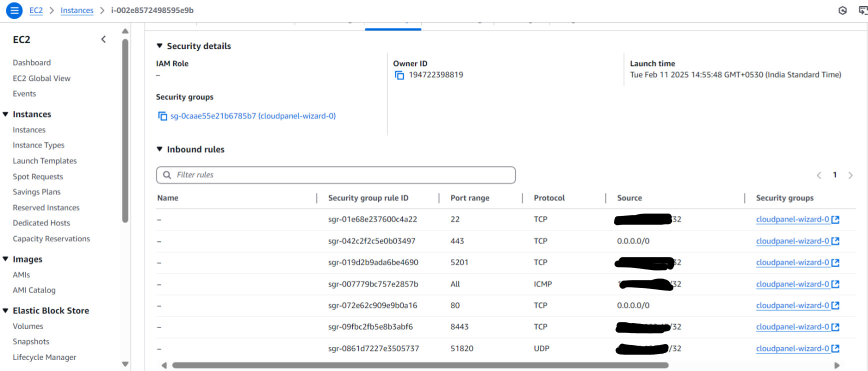Screen dimensions: 868x371
Task: Click the Security group rule ID column header
Action: click(x=368, y=198)
